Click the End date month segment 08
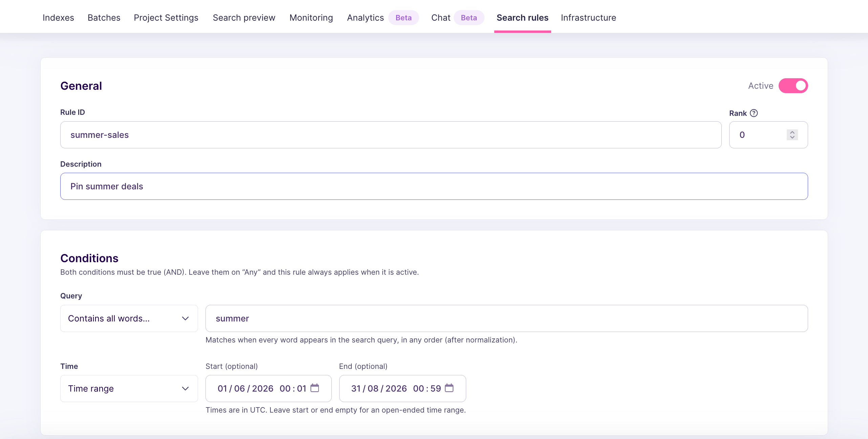 373,389
